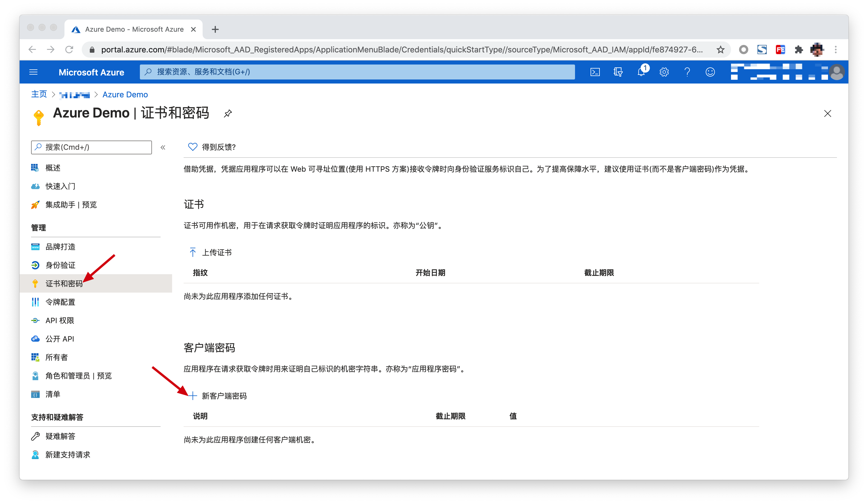This screenshot has height=504, width=868.
Task: Open the Chrome three-dot menu
Action: point(835,50)
